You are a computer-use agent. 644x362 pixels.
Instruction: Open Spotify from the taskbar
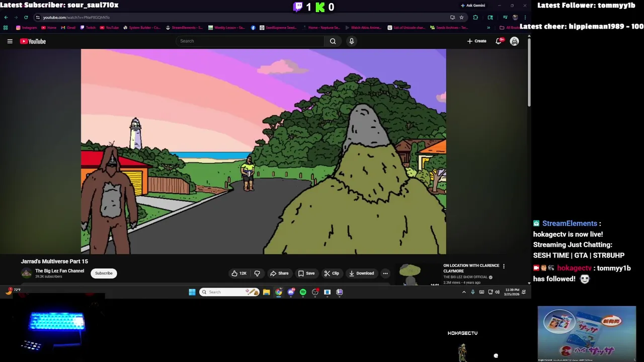(x=303, y=292)
